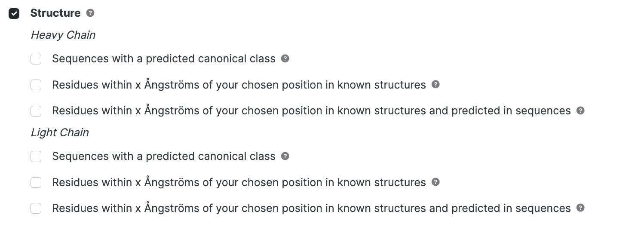Click the bold Structure heading text
The width and height of the screenshot is (644, 227).
(x=55, y=13)
